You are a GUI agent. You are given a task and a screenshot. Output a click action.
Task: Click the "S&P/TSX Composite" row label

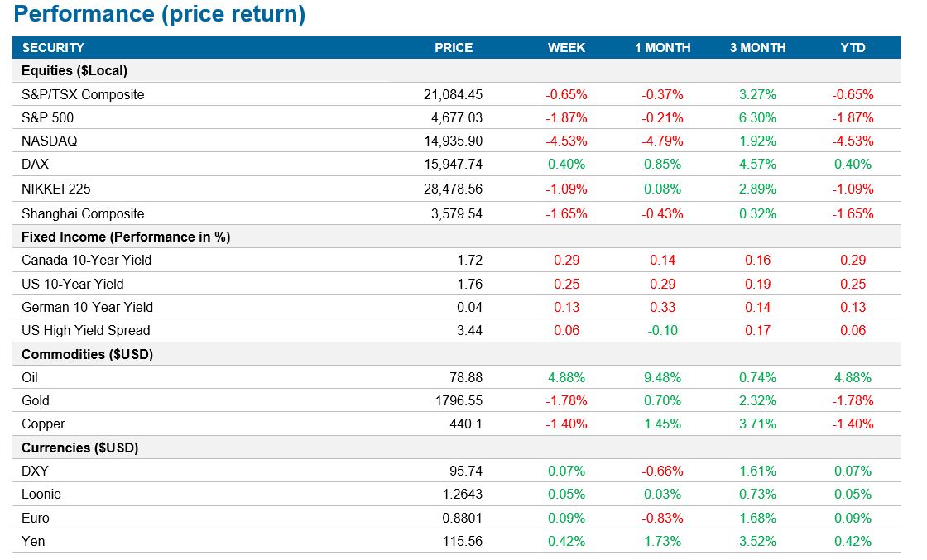coord(83,94)
